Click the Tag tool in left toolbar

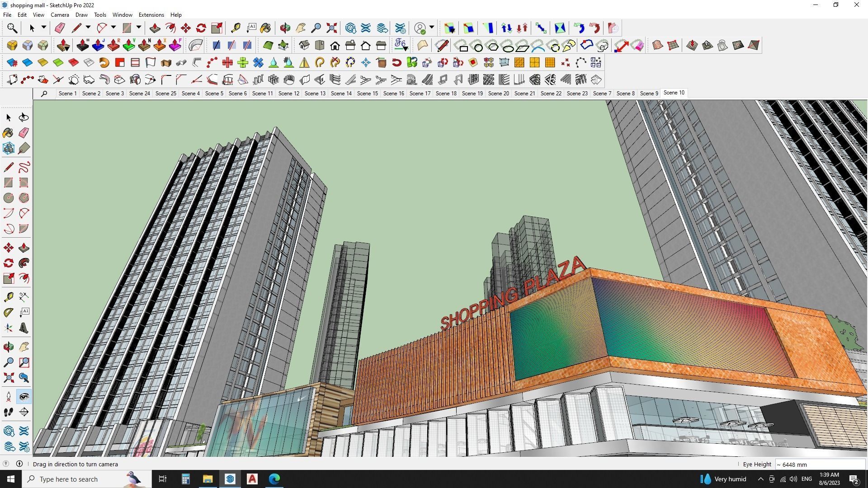[24, 148]
